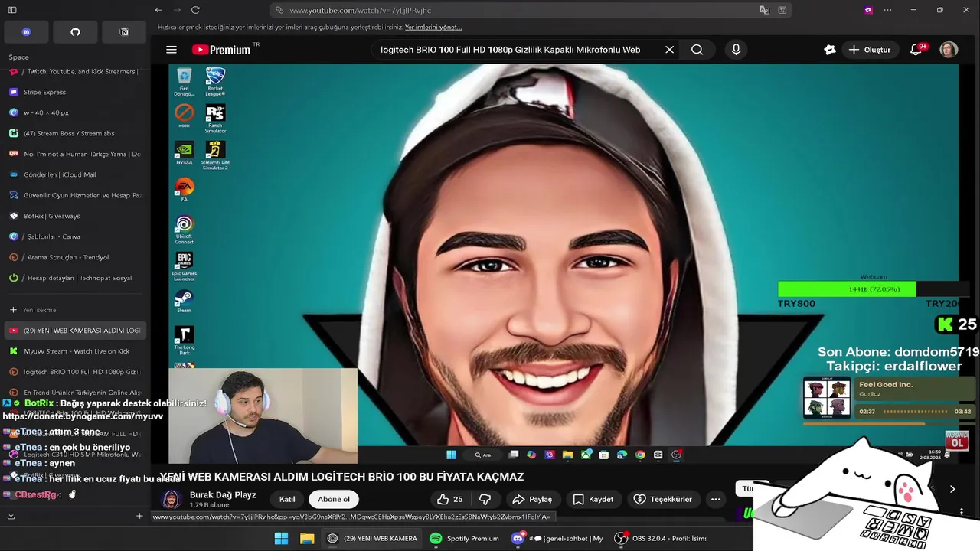
Task: Switch to Güvenilir Oyun Hizmetleri ve Hesap tab
Action: click(74, 195)
